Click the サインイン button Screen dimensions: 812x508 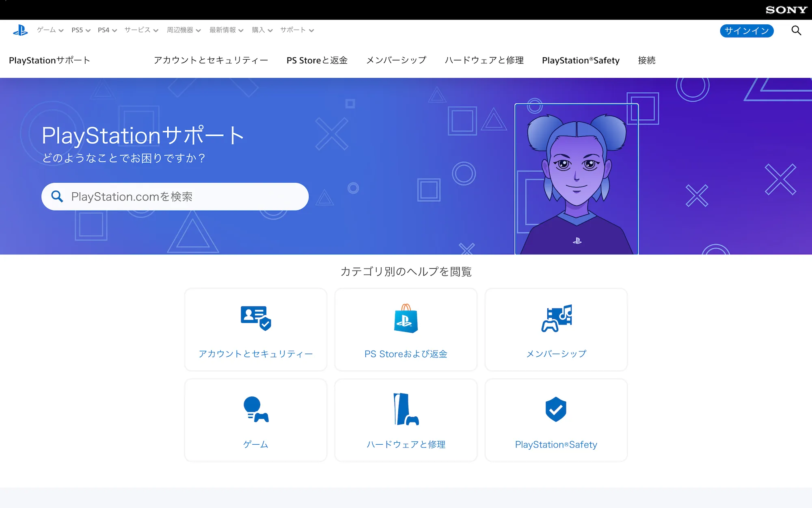(747, 31)
